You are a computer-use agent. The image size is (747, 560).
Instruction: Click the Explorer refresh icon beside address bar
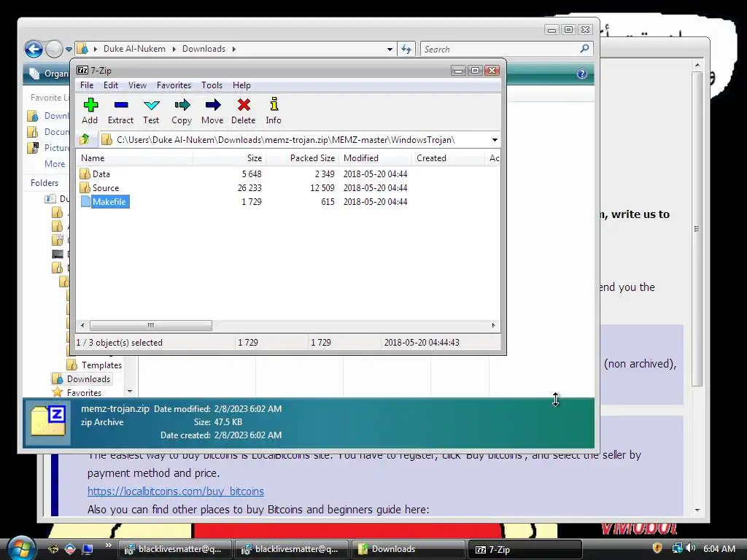click(x=406, y=49)
